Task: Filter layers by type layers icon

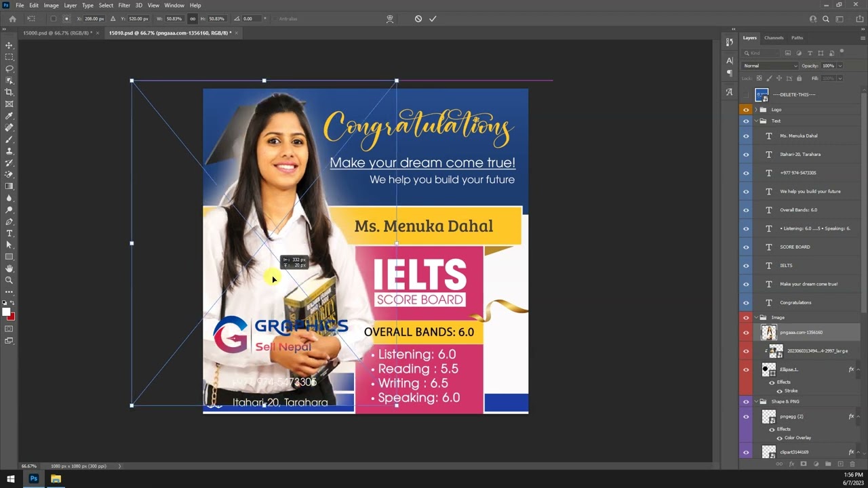Action: click(x=810, y=53)
